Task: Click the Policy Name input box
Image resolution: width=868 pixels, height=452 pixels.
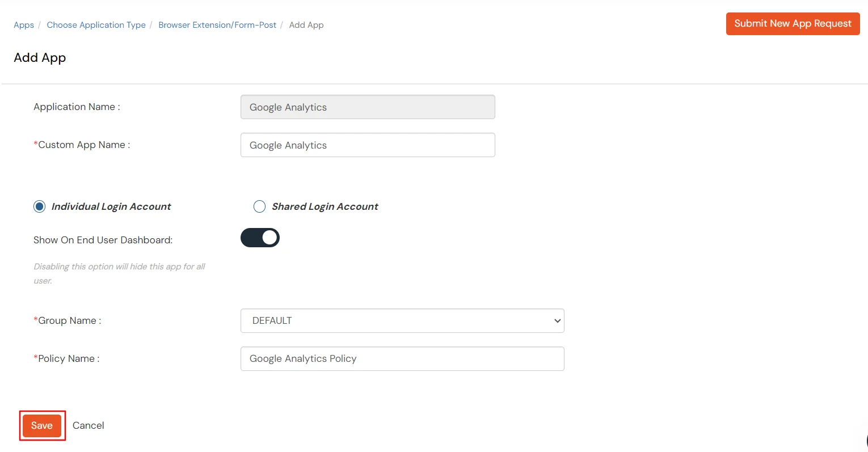Action: coord(402,358)
